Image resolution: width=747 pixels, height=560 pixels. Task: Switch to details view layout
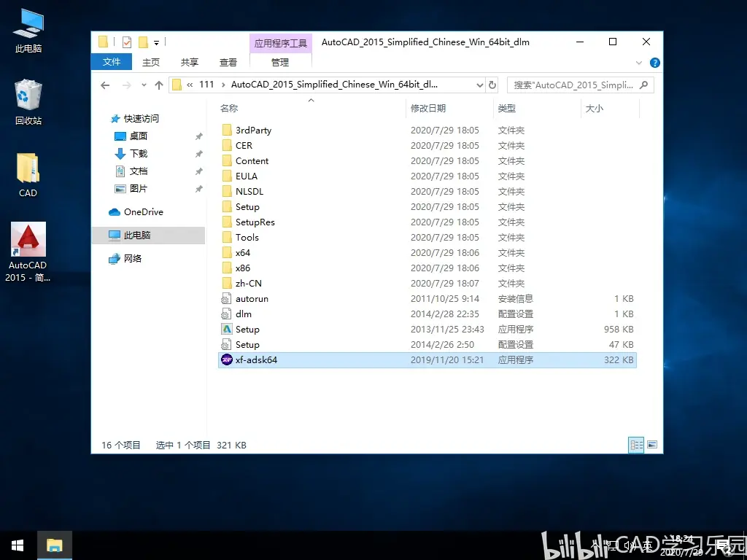(x=636, y=445)
